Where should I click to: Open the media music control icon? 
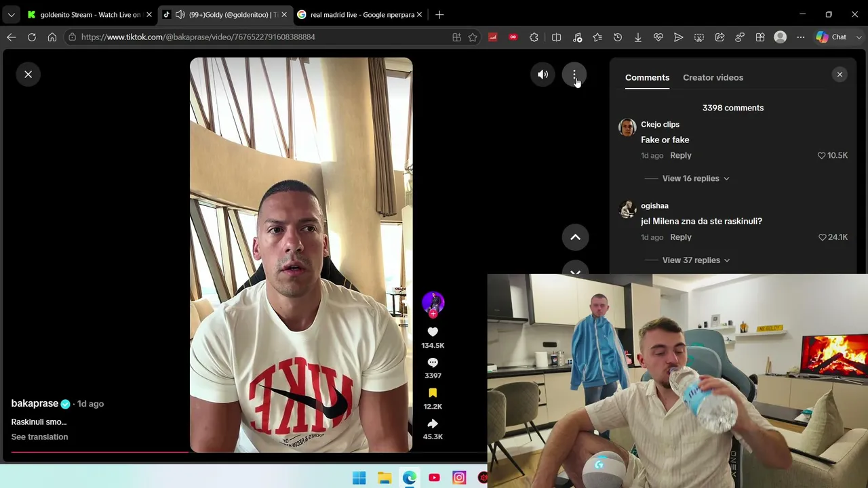(x=577, y=37)
